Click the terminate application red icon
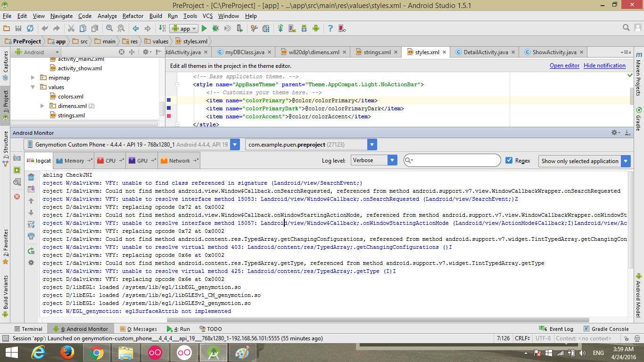 click(x=17, y=196)
